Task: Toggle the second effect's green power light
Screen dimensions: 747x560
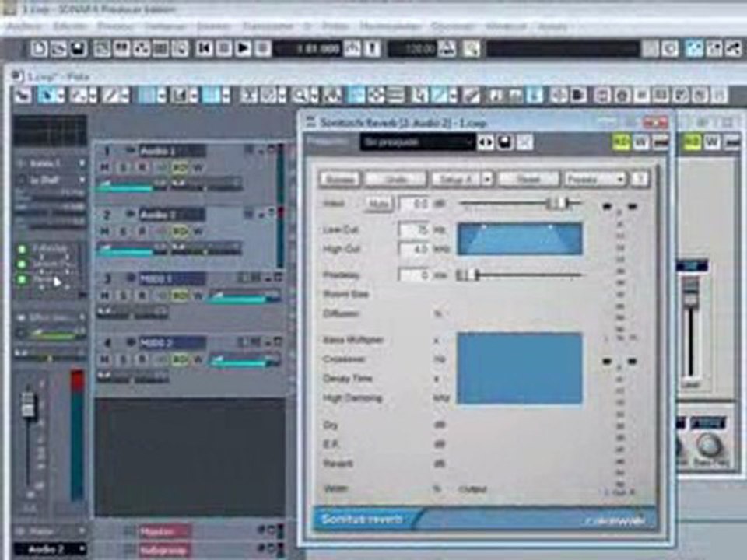Action: click(x=22, y=264)
